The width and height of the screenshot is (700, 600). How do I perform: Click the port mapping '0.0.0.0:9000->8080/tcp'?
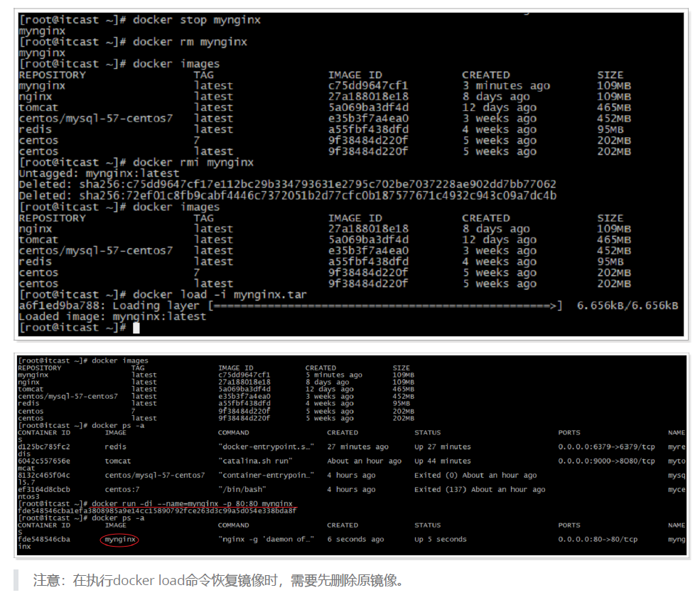[x=606, y=461]
